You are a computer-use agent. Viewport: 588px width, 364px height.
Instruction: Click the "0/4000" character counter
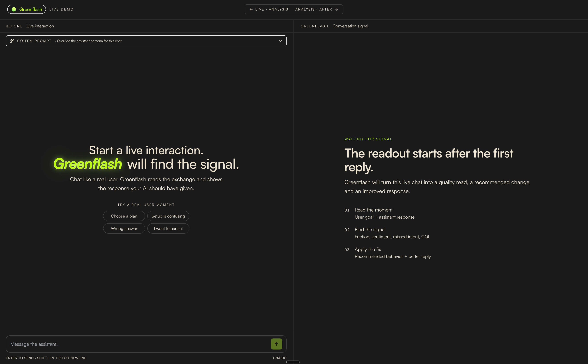click(x=280, y=358)
